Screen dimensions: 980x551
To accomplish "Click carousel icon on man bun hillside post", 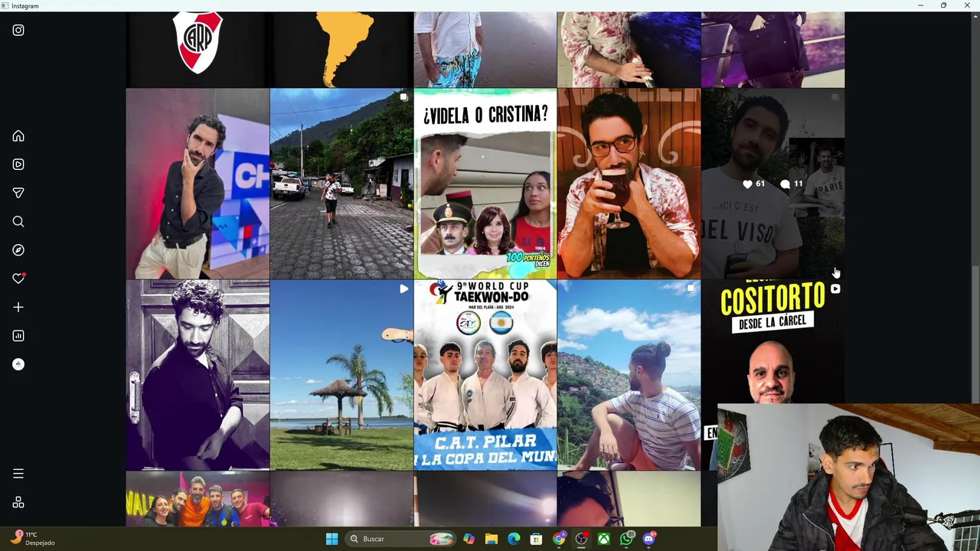I will pyautogui.click(x=691, y=289).
